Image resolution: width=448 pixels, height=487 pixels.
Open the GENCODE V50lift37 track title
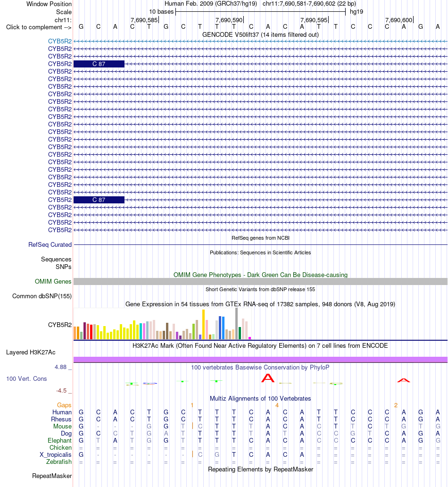(260, 35)
